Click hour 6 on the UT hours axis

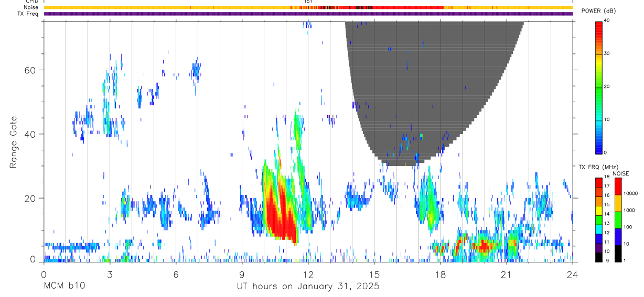[176, 274]
